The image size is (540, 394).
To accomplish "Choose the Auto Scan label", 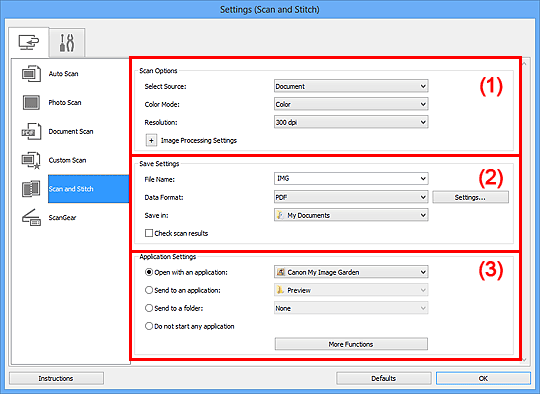I will coord(63,74).
